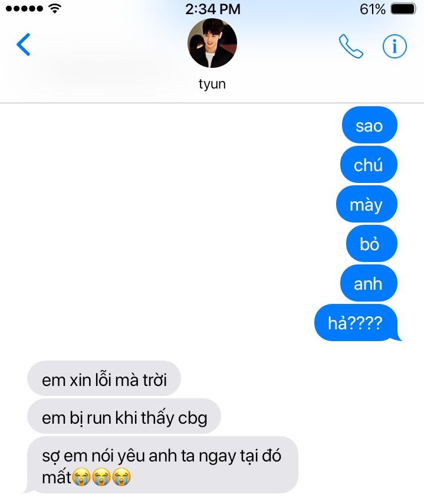Tap the "em bị run khi thấy cbg" message
Screen dimensions: 424x504
[124, 417]
